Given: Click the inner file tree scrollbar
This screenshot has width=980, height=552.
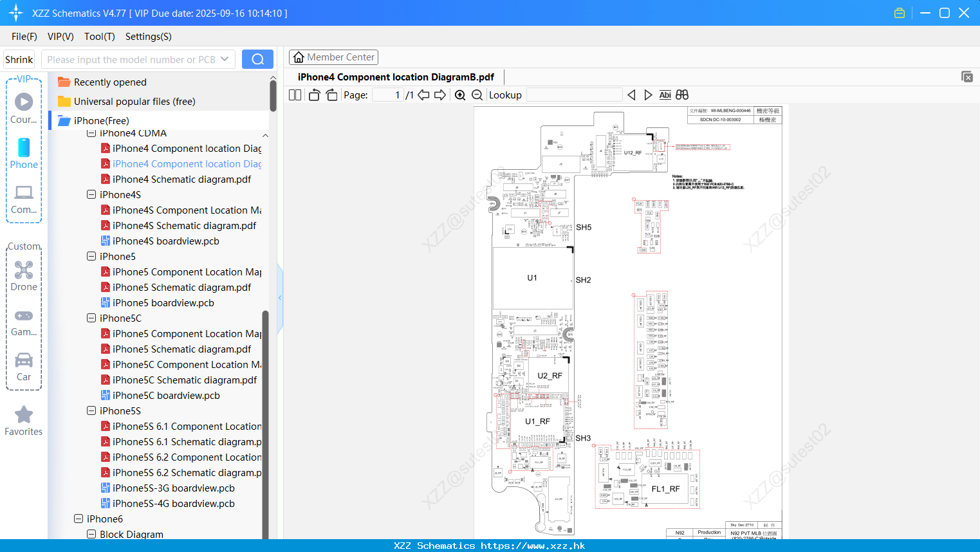Looking at the screenshot, I should (265, 425).
